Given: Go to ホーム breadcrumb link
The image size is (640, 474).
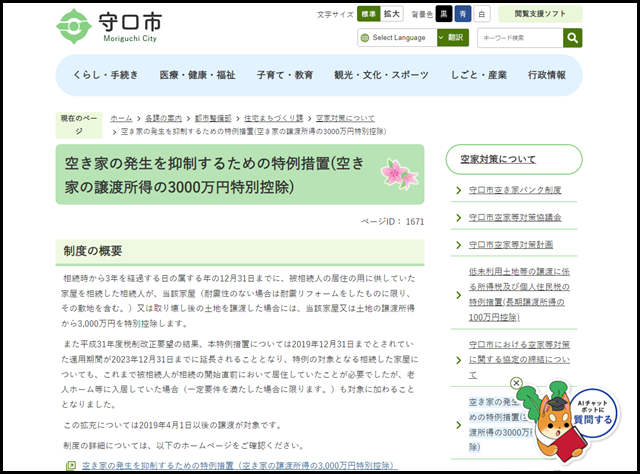Looking at the screenshot, I should click(x=121, y=118).
